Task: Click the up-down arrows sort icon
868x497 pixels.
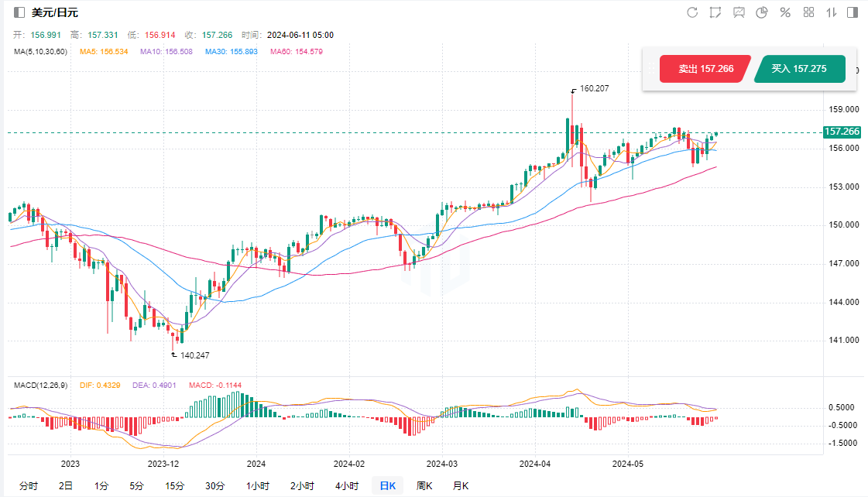Action: [832, 12]
